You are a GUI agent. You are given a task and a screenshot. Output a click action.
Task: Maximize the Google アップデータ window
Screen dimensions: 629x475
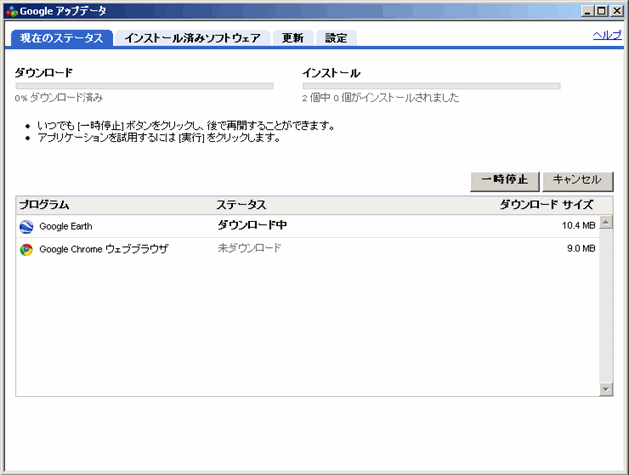coord(601,11)
